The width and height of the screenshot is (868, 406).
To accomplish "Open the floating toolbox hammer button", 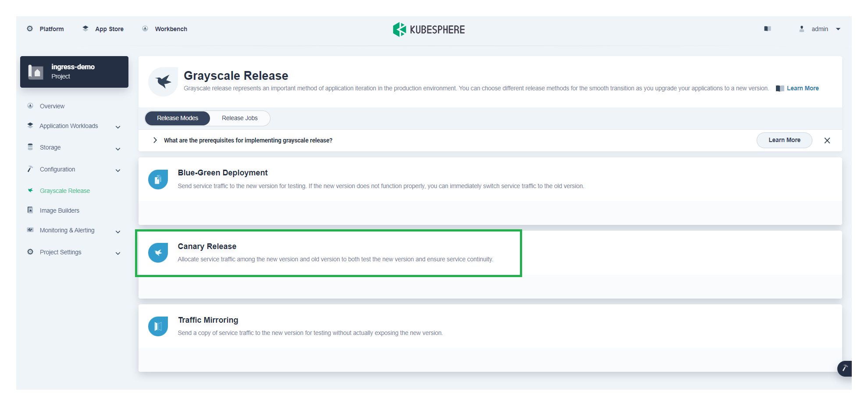I will point(845,368).
